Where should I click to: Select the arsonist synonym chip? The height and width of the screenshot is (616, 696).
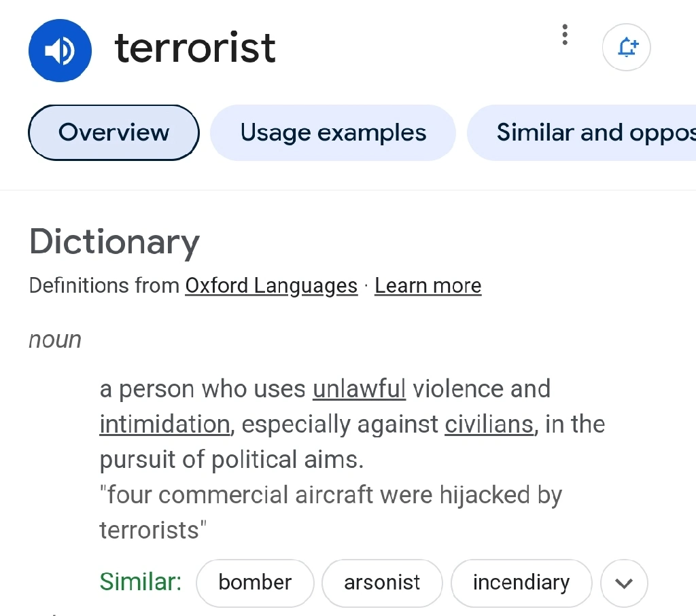coord(382,583)
